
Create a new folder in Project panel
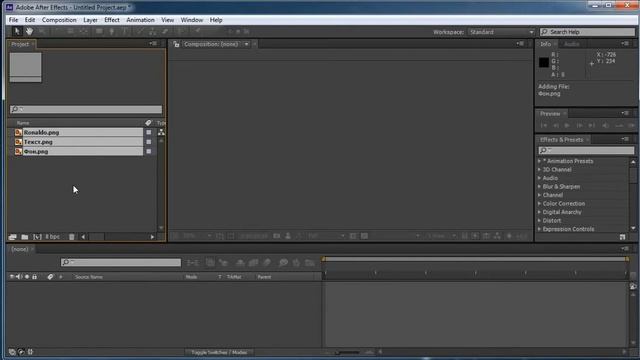(x=24, y=237)
